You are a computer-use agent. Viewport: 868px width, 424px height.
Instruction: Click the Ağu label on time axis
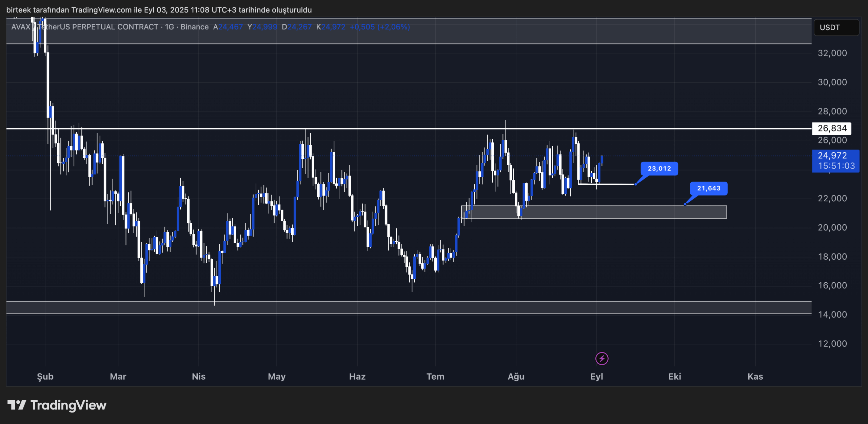click(x=516, y=376)
